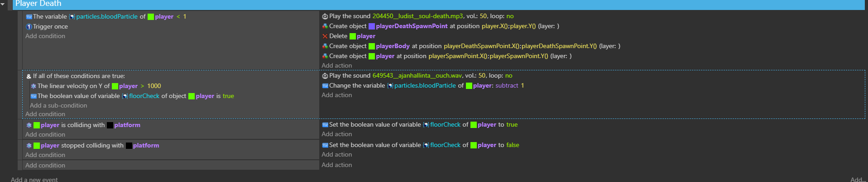Click Add a sub-condition

click(58, 106)
